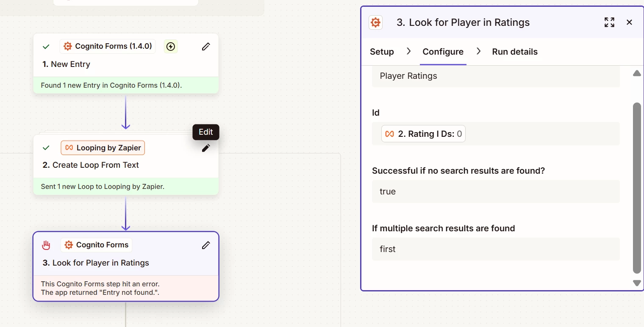Open the Successful if no search results dropdown
The width and height of the screenshot is (644, 327).
[x=496, y=191]
